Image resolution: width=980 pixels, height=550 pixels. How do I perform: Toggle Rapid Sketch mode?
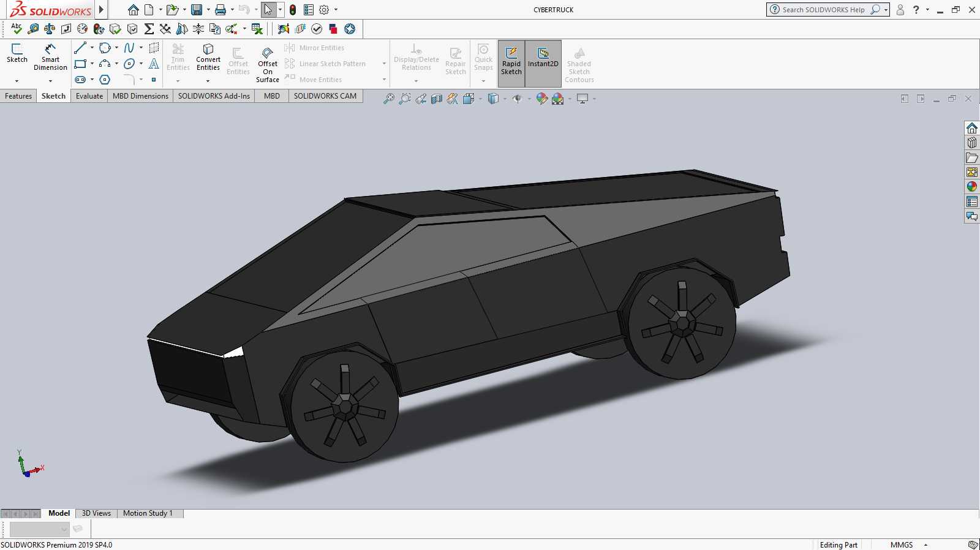pyautogui.click(x=511, y=63)
